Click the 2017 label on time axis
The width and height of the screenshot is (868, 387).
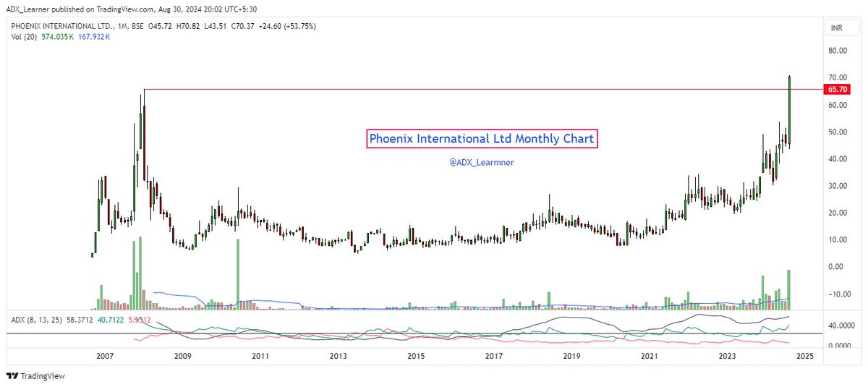494,357
